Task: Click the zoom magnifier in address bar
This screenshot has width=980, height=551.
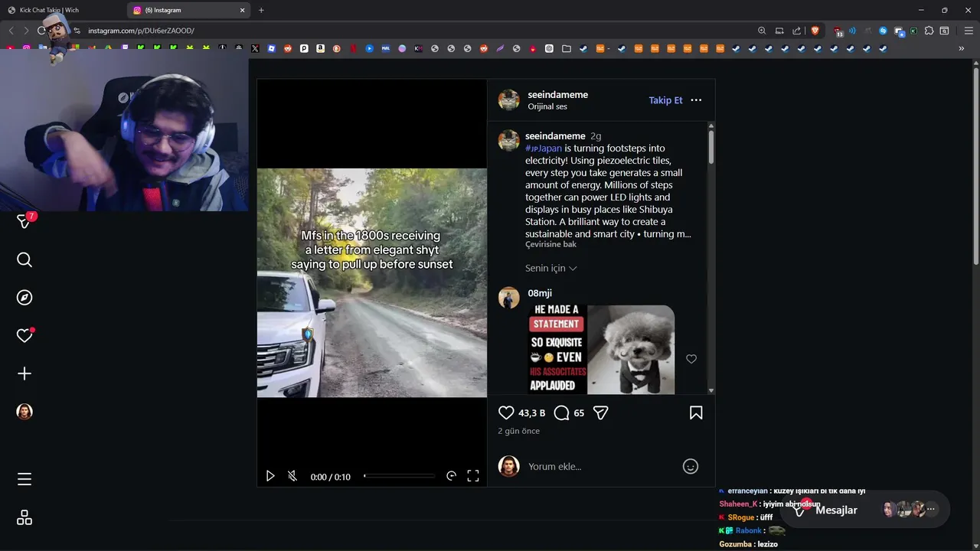Action: click(762, 31)
